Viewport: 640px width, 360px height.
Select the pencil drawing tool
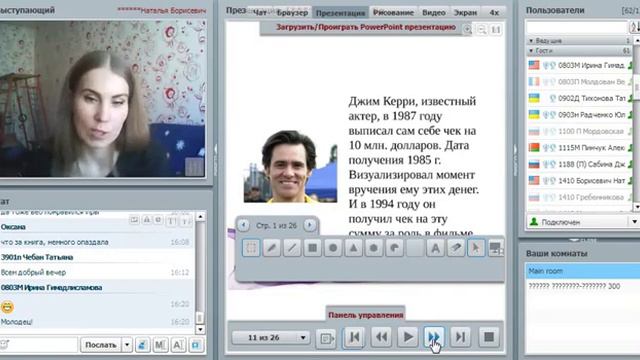(271, 248)
